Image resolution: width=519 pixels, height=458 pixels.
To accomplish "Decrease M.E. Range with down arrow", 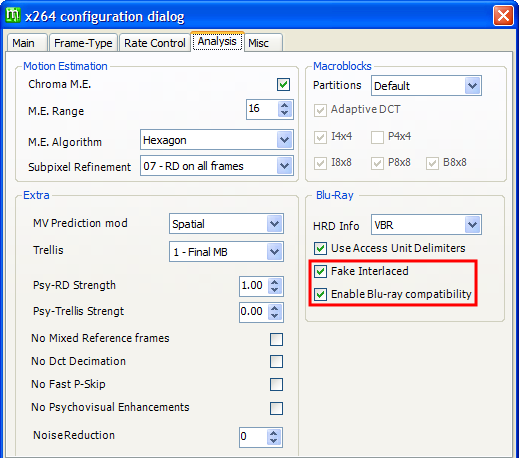I will (284, 113).
